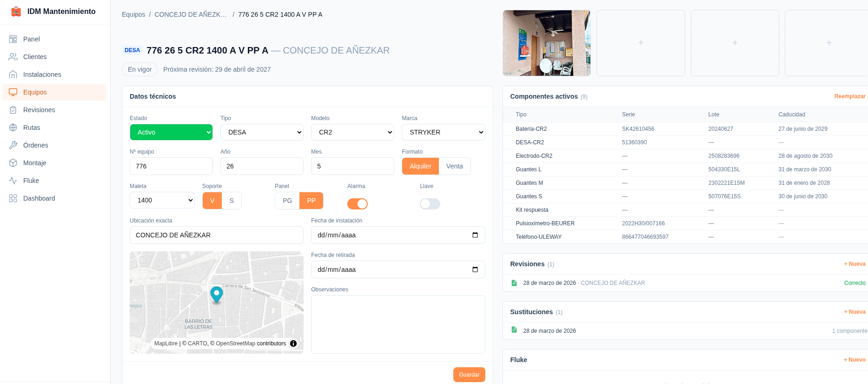Screen dimensions: 868x384
Task: Toggle the Alarma switch off
Action: (x=358, y=204)
